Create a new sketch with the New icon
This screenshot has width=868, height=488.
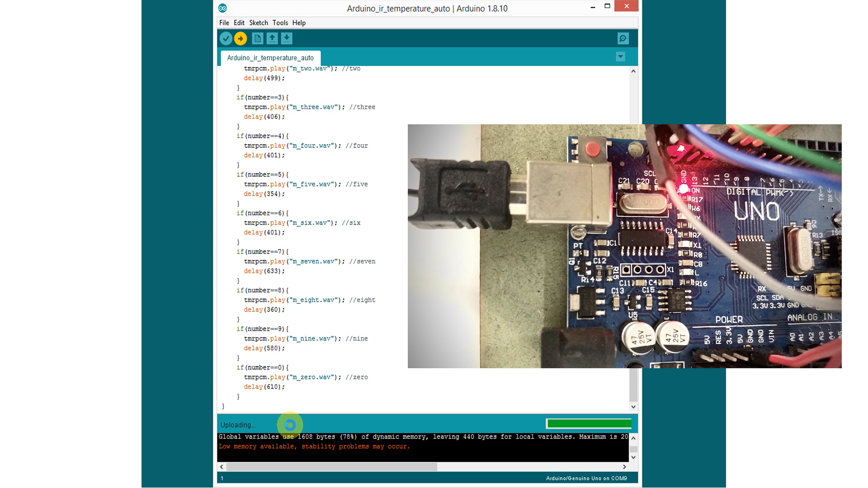pyautogui.click(x=257, y=38)
